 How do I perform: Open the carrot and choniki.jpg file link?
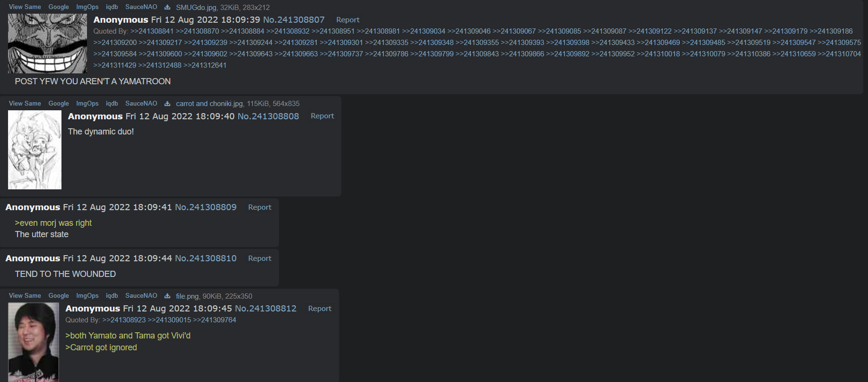click(209, 104)
